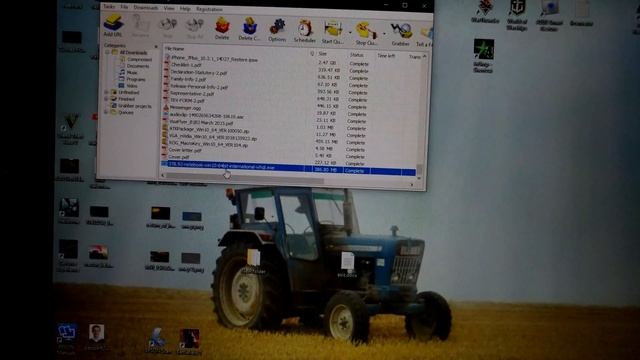Expand the Finished tree node

pyautogui.click(x=107, y=99)
